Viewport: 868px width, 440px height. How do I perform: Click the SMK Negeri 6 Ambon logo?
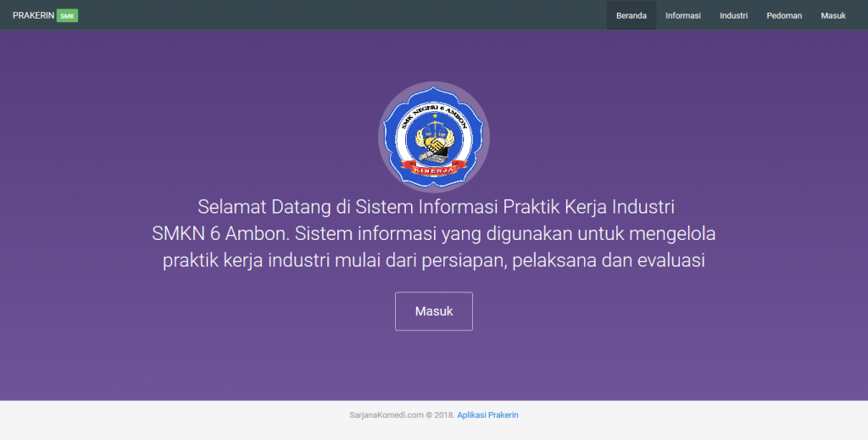click(433, 136)
